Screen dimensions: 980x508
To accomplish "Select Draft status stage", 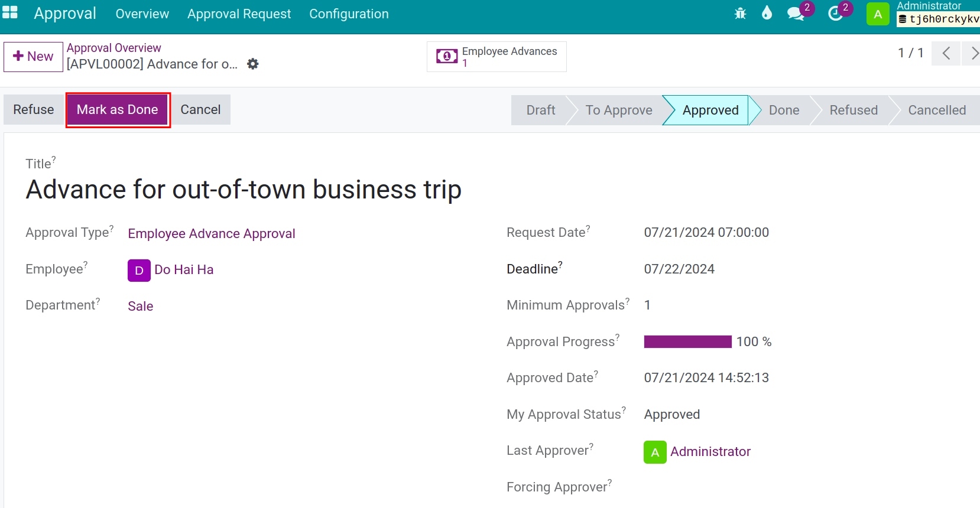I will pyautogui.click(x=540, y=110).
